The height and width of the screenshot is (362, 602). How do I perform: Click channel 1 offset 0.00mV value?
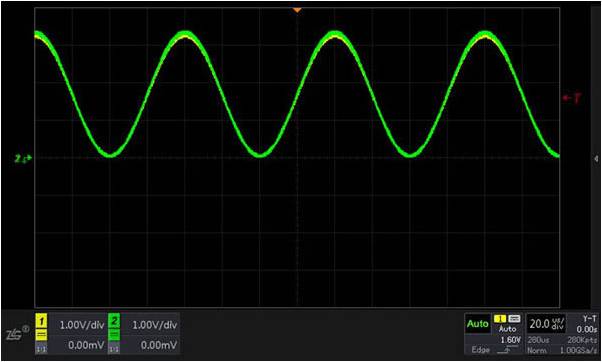click(86, 345)
